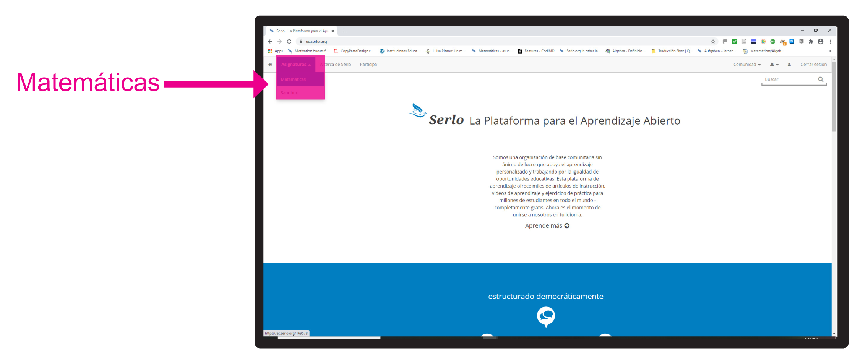Open a new browser tab
868x360 pixels.
pos(344,31)
